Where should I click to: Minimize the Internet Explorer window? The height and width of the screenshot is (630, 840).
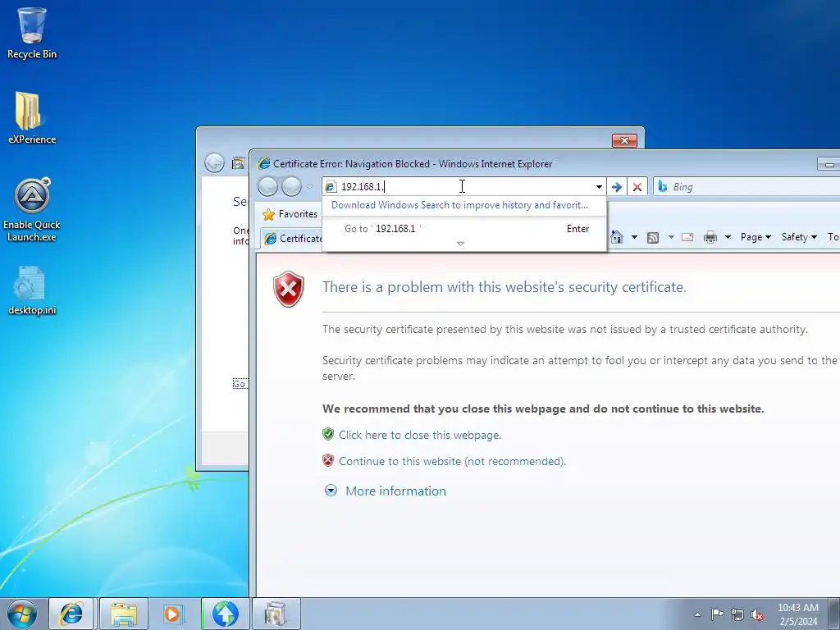tap(829, 164)
